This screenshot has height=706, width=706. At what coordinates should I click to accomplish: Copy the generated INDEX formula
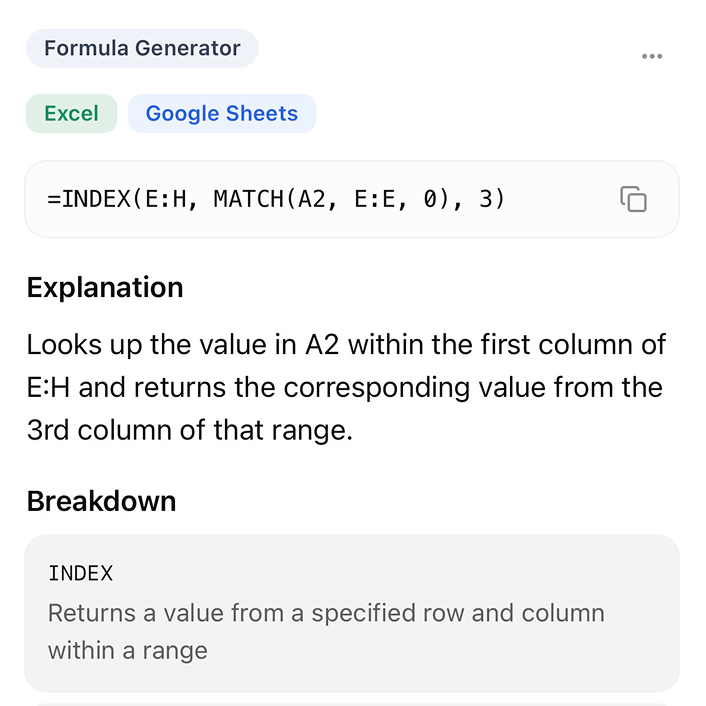pyautogui.click(x=634, y=199)
